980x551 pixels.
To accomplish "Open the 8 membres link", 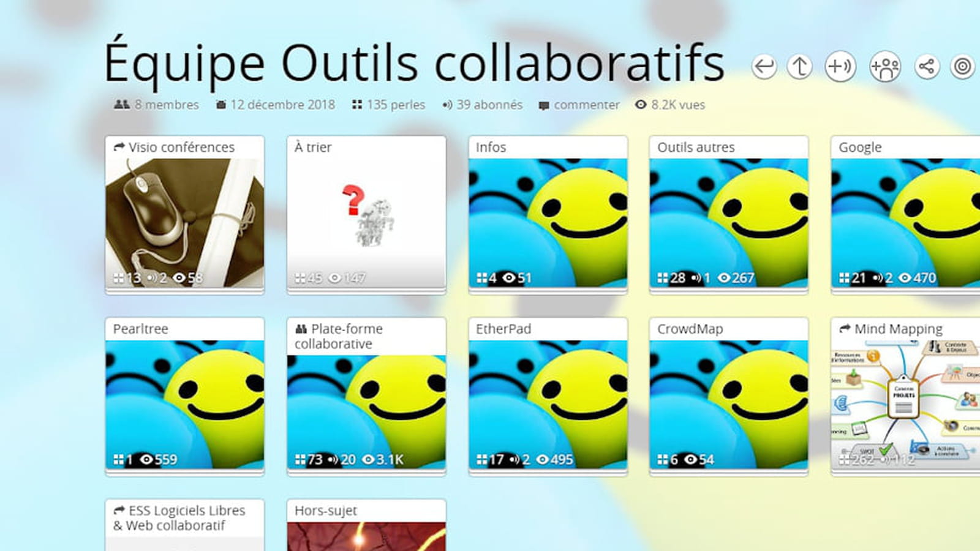I will point(167,105).
